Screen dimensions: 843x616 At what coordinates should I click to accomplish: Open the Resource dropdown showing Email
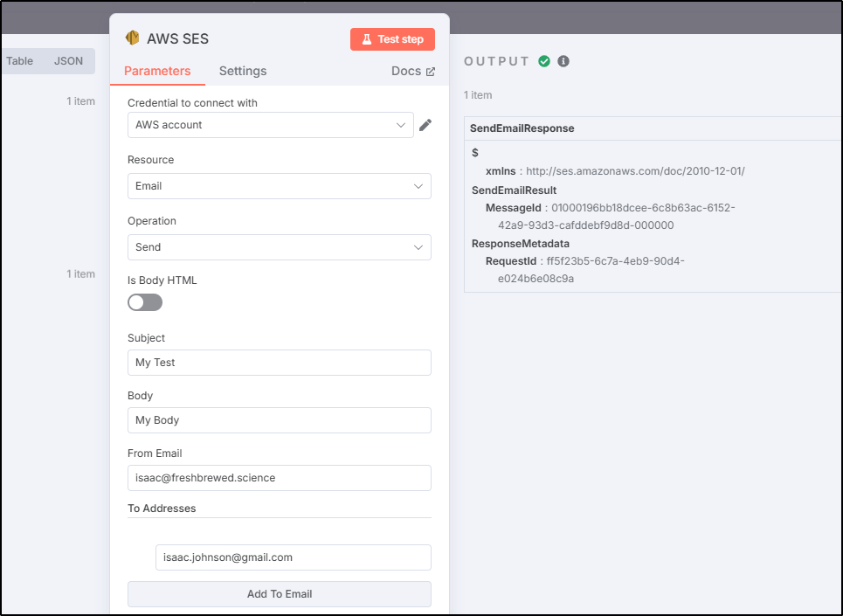279,186
